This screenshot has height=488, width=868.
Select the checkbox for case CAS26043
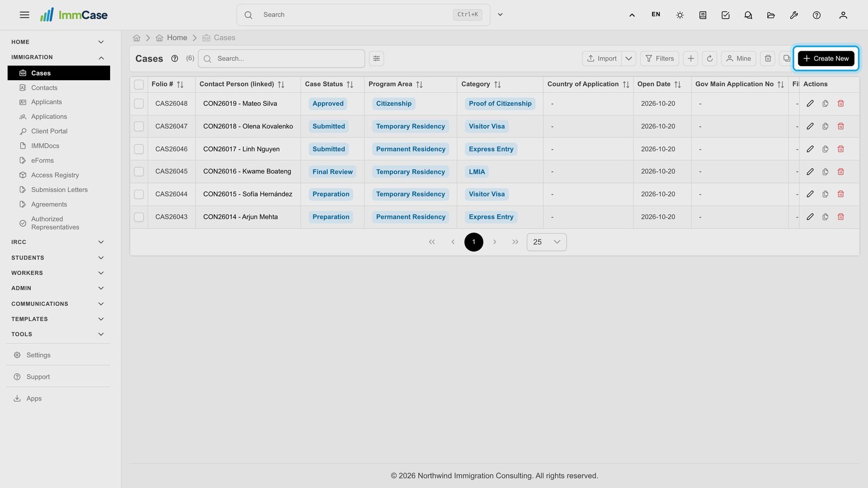coord(139,217)
